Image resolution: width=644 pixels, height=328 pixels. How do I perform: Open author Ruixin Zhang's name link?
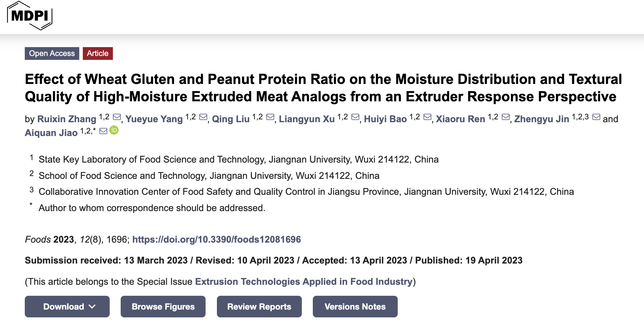click(67, 119)
